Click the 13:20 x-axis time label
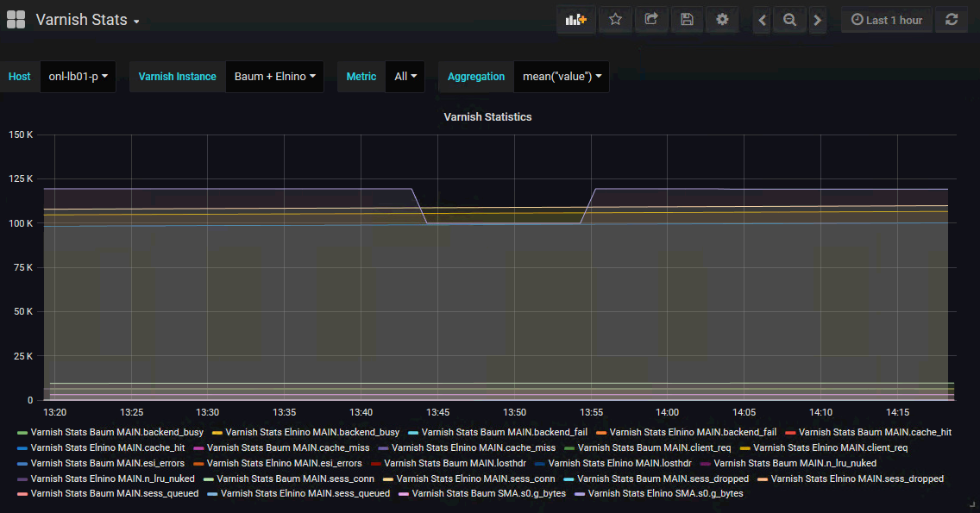Image resolution: width=980 pixels, height=513 pixels. [55, 412]
